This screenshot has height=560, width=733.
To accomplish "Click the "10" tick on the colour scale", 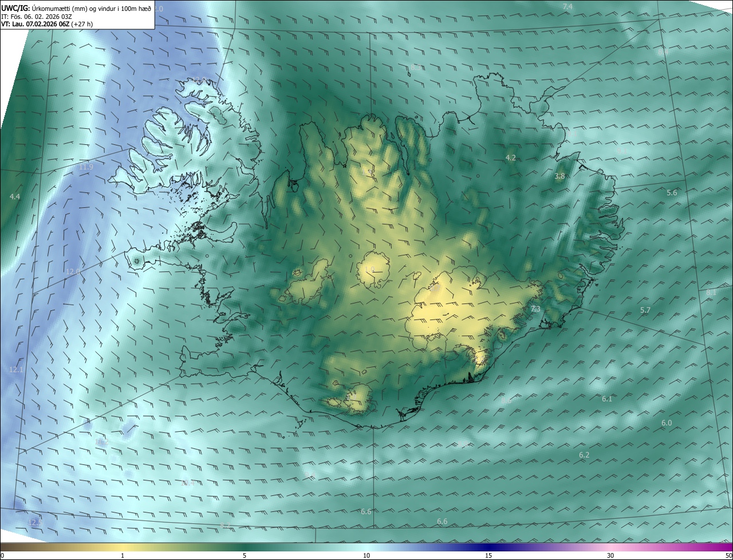I will pos(366,555).
